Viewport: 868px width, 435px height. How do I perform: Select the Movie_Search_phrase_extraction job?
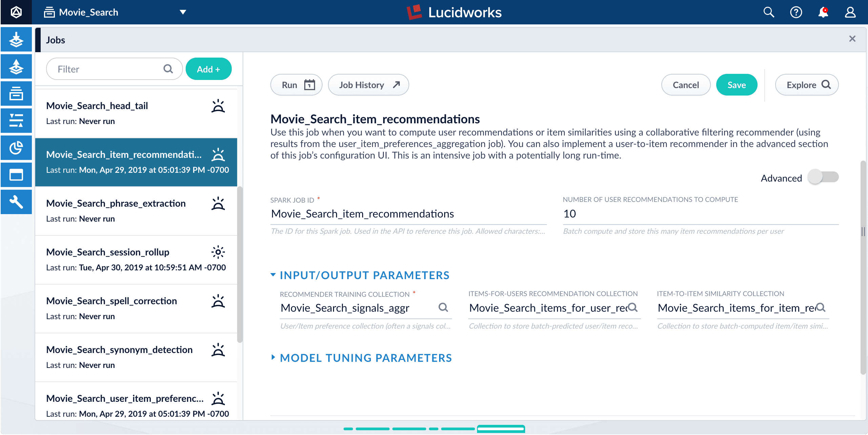136,211
